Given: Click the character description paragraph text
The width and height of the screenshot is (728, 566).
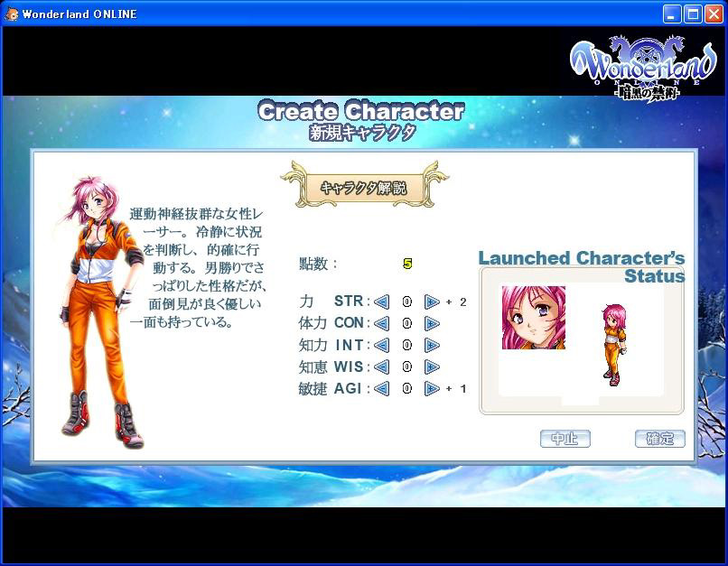Looking at the screenshot, I should pos(198,268).
